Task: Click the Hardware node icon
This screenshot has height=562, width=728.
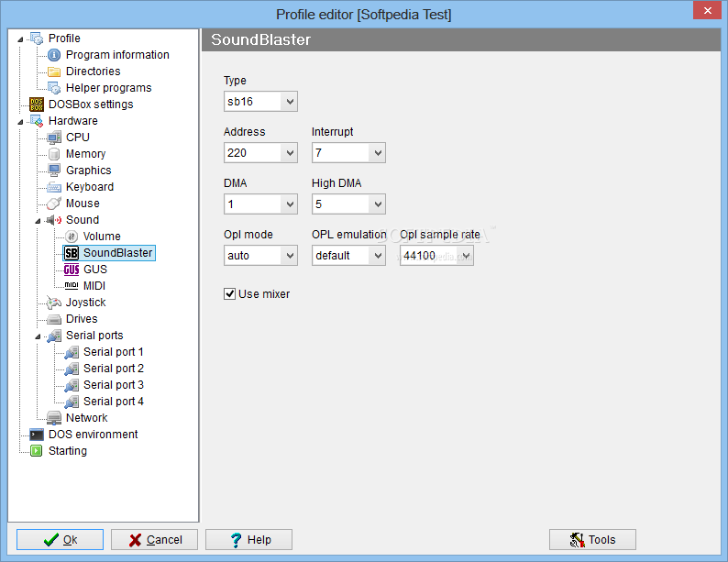Action: click(37, 121)
